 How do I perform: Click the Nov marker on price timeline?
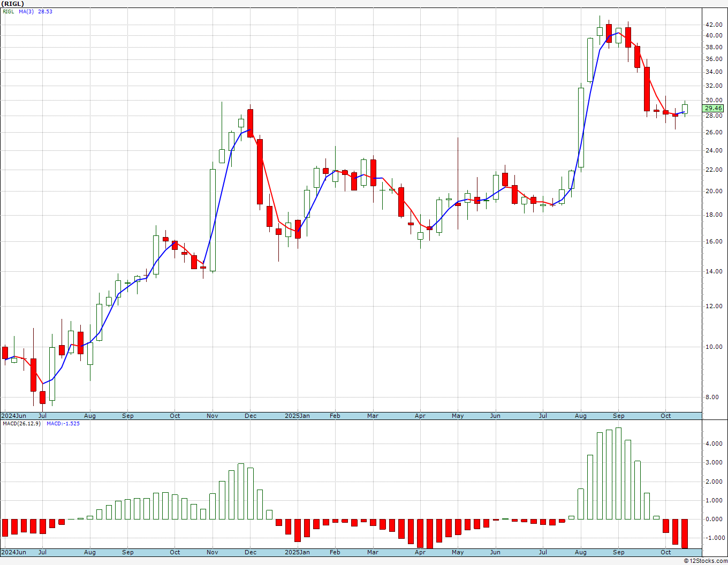(213, 416)
